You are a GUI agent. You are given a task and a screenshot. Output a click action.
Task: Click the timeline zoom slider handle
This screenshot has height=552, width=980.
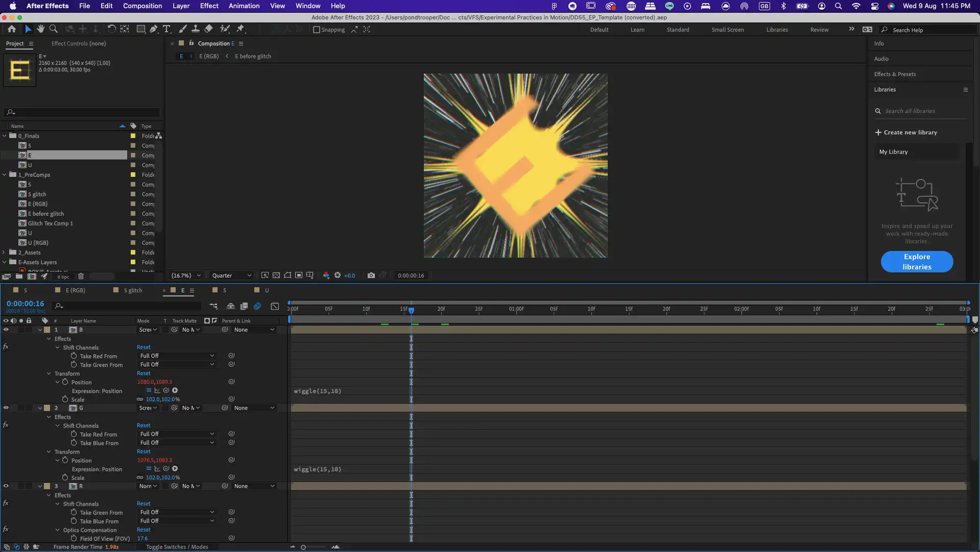(x=303, y=547)
